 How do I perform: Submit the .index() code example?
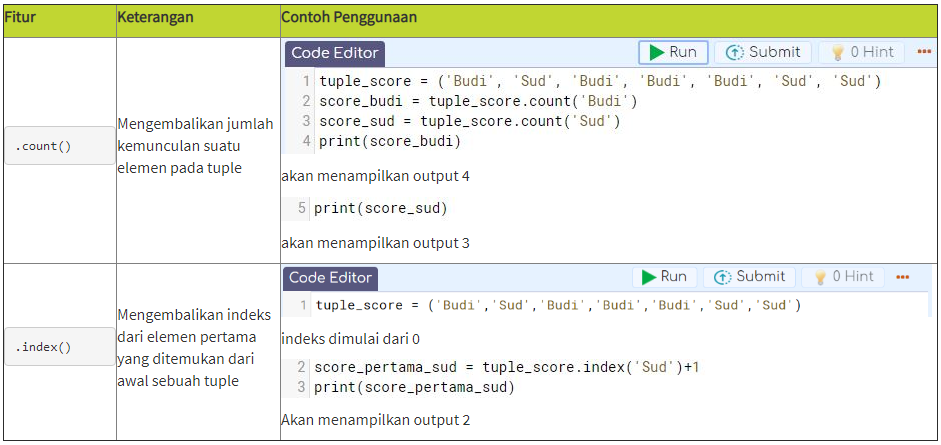point(749,276)
